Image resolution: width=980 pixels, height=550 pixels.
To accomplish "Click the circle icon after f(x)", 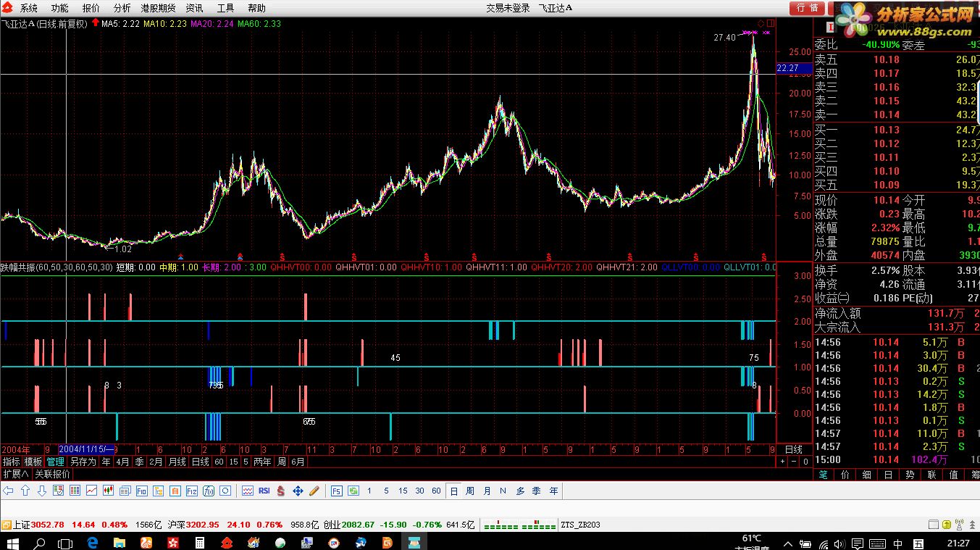I will (225, 491).
